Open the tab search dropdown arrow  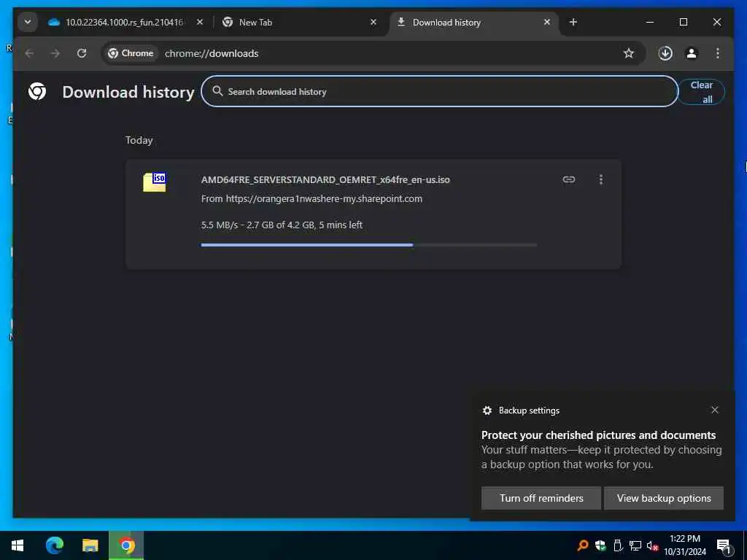[x=28, y=22]
